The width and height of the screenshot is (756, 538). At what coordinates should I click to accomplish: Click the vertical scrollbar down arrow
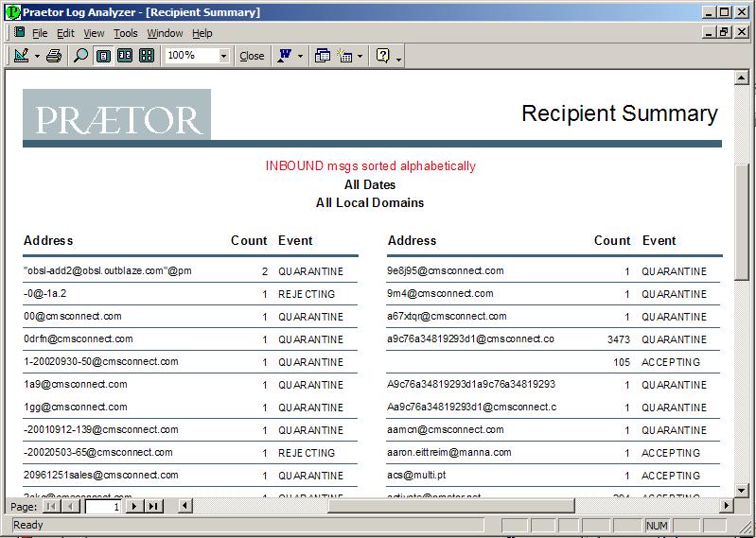[741, 490]
